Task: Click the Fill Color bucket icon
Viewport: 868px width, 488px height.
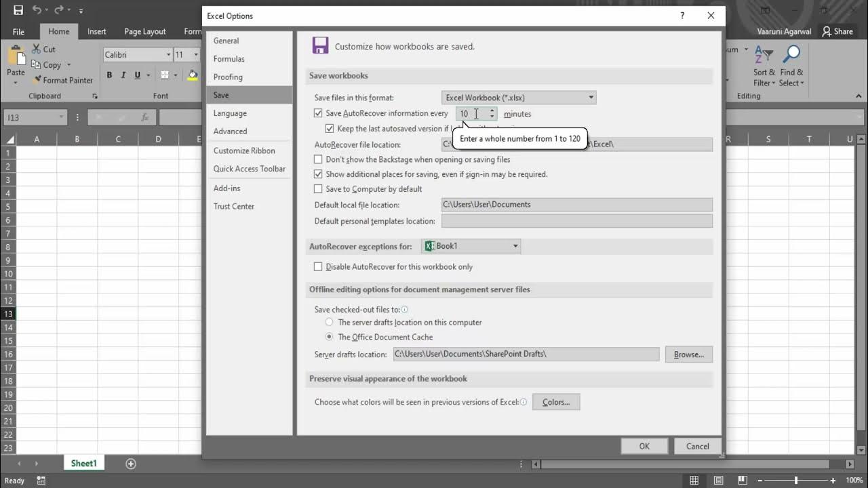Action: (x=193, y=75)
